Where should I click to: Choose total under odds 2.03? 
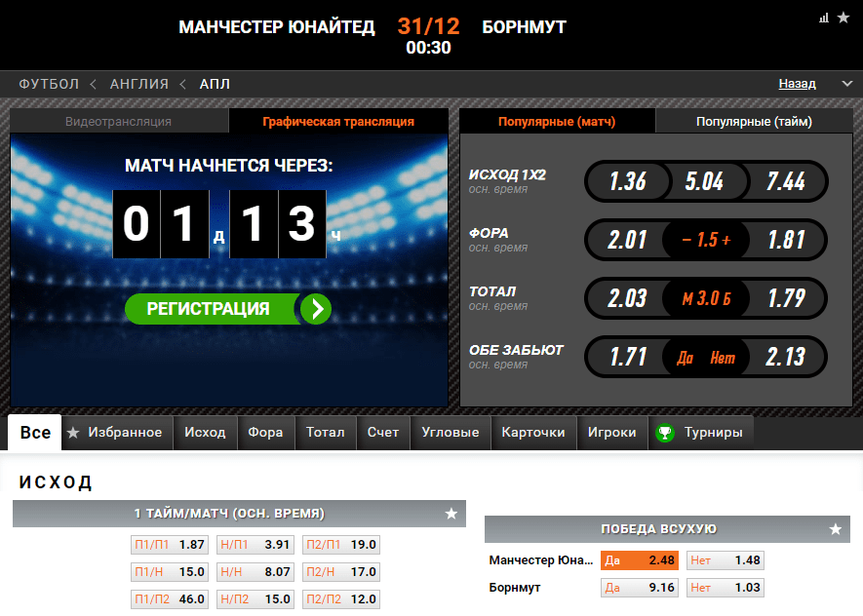(626, 298)
